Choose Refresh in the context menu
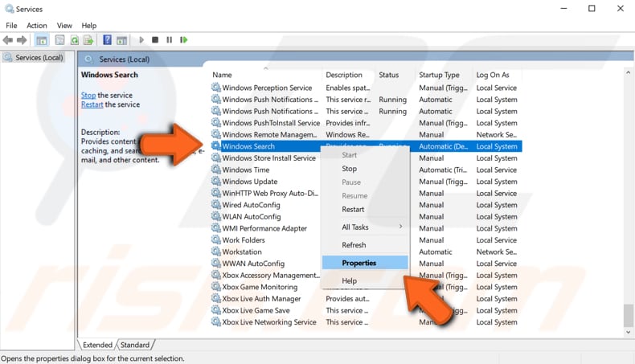This screenshot has height=364, width=635. point(354,245)
